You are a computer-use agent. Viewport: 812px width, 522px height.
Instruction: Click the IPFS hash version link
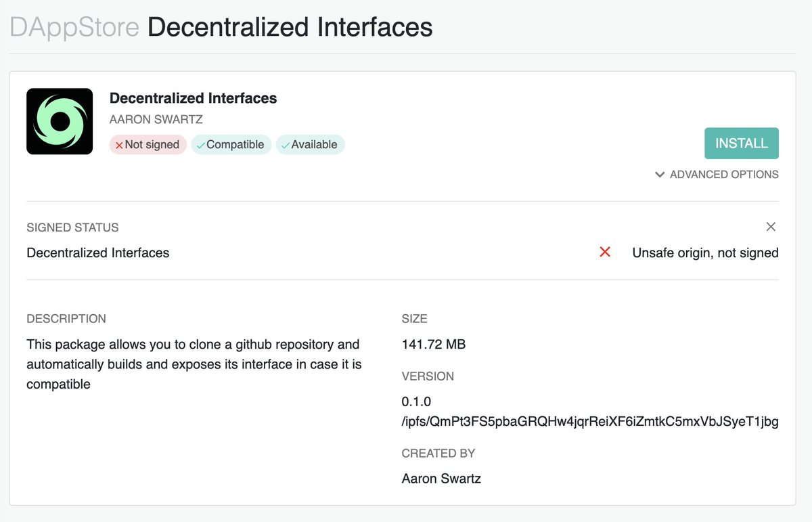coord(589,422)
